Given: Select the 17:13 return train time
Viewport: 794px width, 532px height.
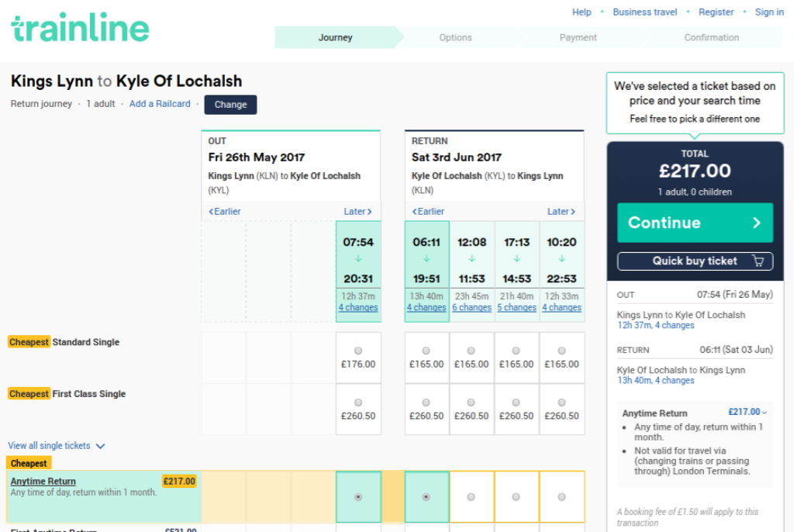Looking at the screenshot, I should pyautogui.click(x=516, y=260).
